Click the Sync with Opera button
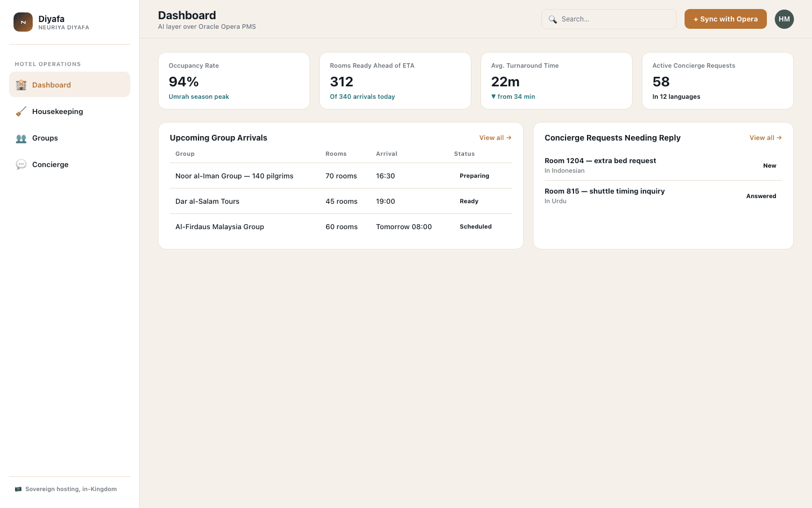812x508 pixels. [725, 19]
